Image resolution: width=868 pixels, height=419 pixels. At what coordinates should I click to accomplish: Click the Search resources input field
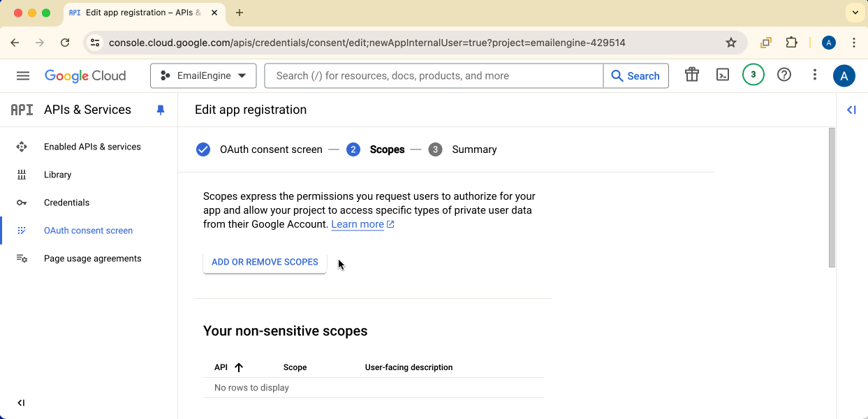(x=433, y=75)
